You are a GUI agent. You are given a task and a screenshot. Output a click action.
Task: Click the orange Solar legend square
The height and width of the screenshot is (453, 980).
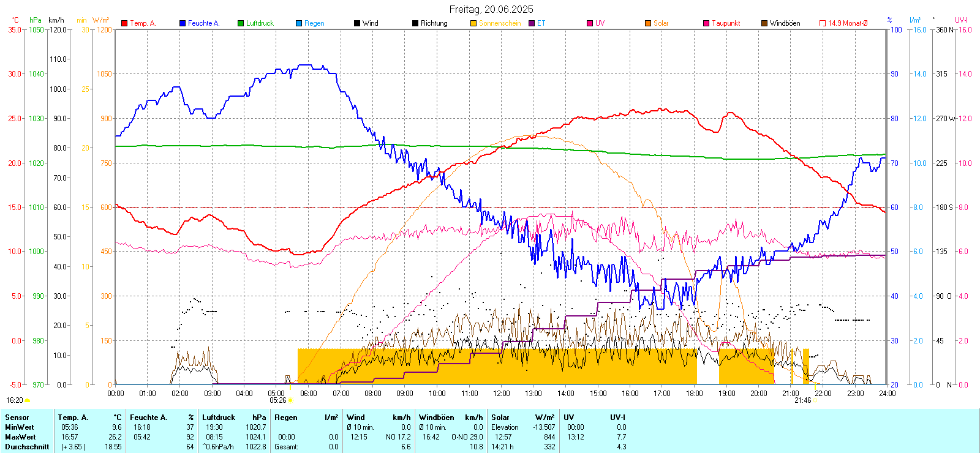[x=648, y=23]
